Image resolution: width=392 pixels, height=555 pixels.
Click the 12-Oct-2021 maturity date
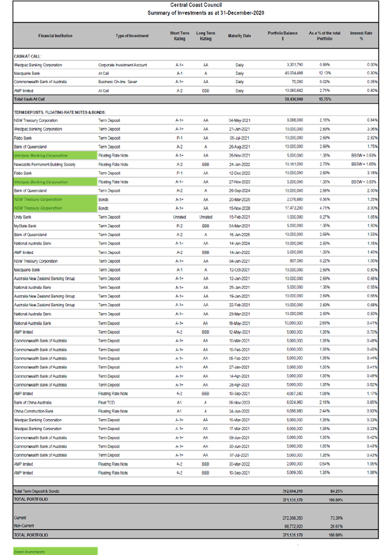239,270
